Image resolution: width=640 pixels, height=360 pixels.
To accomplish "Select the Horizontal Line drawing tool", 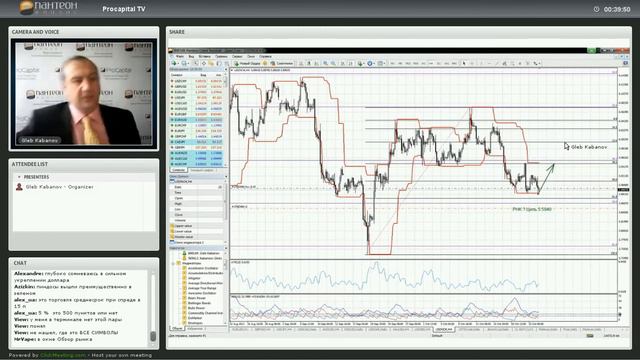I will (x=490, y=63).
